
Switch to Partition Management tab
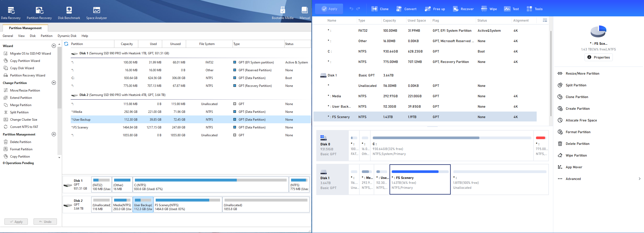tap(25, 28)
